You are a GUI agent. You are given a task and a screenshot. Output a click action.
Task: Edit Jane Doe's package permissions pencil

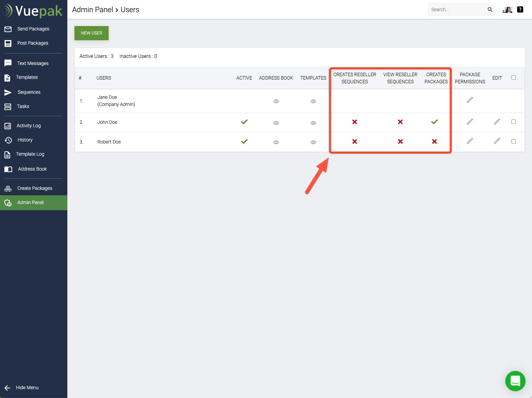click(x=470, y=100)
